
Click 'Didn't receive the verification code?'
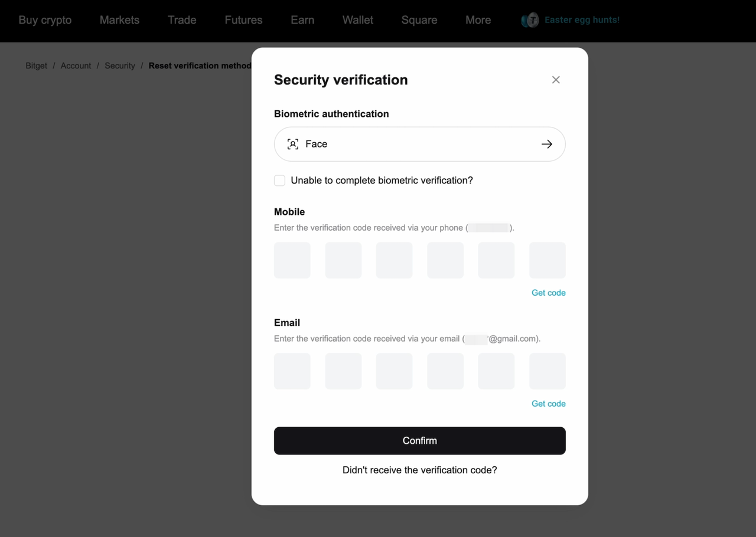419,470
